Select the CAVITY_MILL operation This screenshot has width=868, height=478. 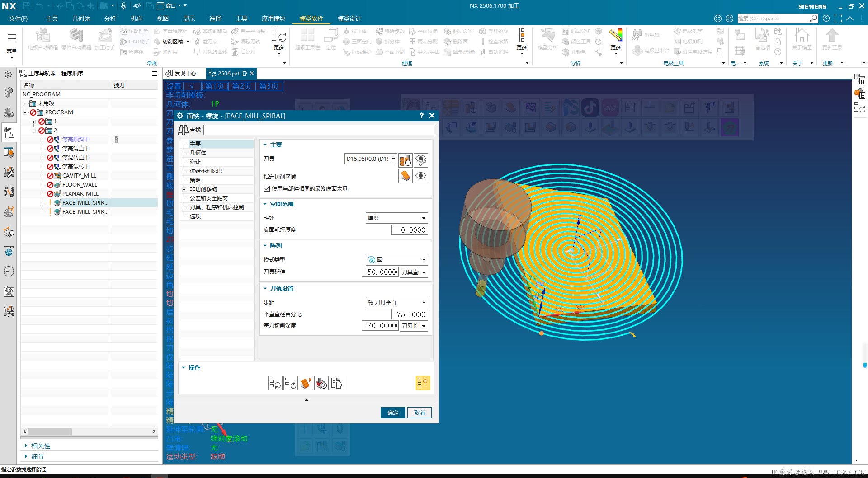point(79,176)
